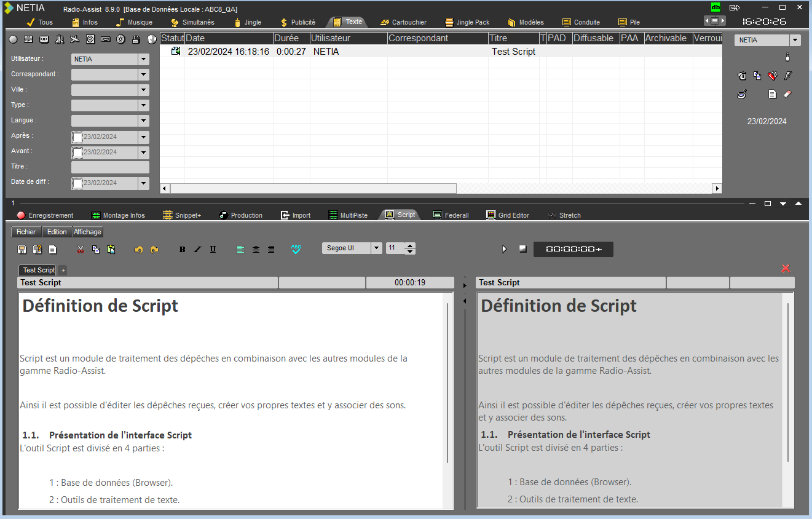Click the Swiss army knife tools icon
The image size is (812, 519).
[773, 76]
